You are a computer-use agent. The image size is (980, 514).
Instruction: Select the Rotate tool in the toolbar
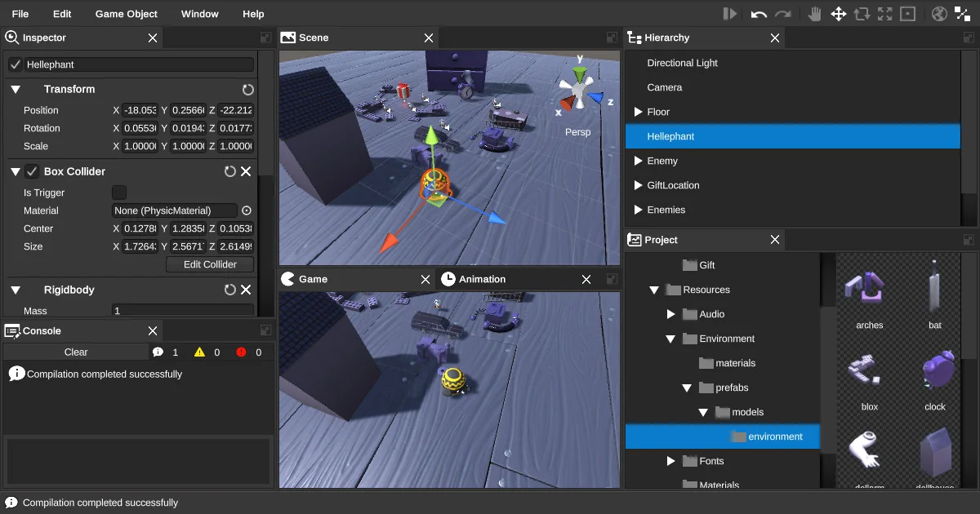(x=861, y=14)
